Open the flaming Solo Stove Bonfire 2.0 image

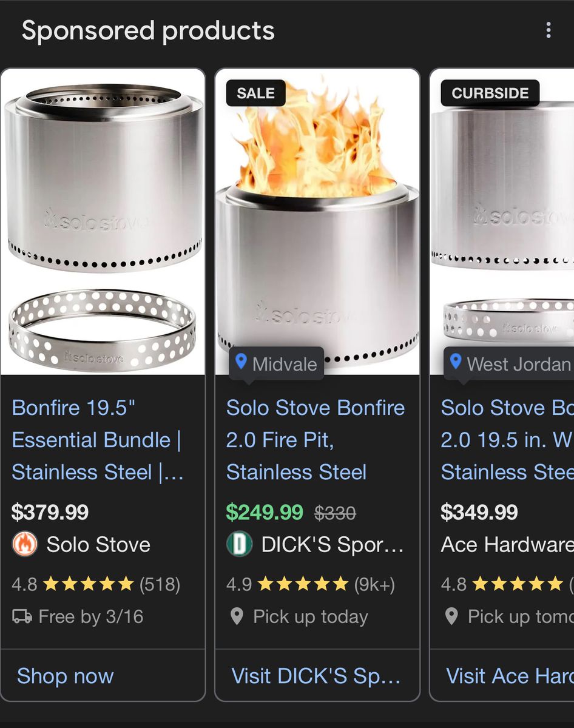point(317,221)
